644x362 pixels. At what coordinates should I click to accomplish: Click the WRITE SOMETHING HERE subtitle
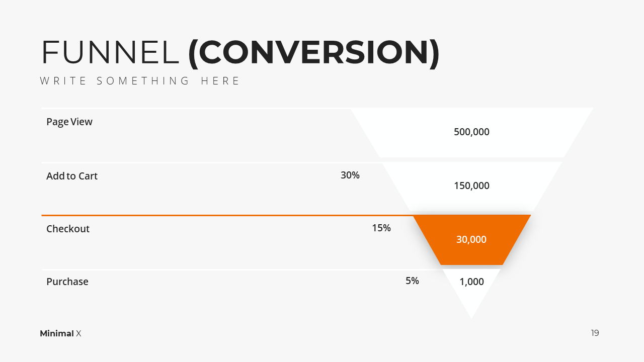click(140, 81)
